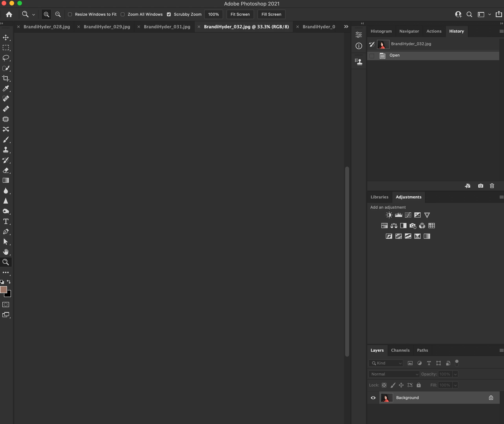Select the Eraser tool
Screen dimensions: 504x424
coord(6,170)
